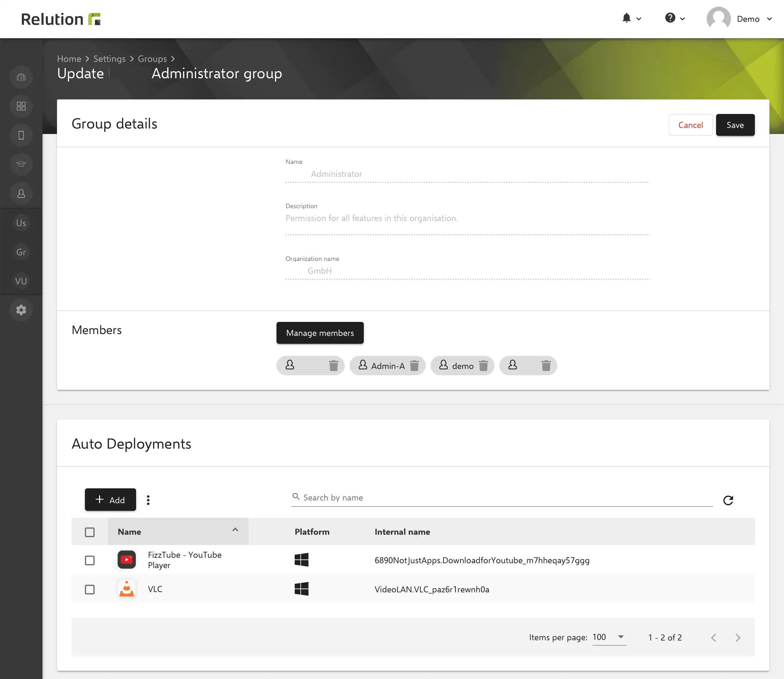Sort by the Name column header

(178, 532)
